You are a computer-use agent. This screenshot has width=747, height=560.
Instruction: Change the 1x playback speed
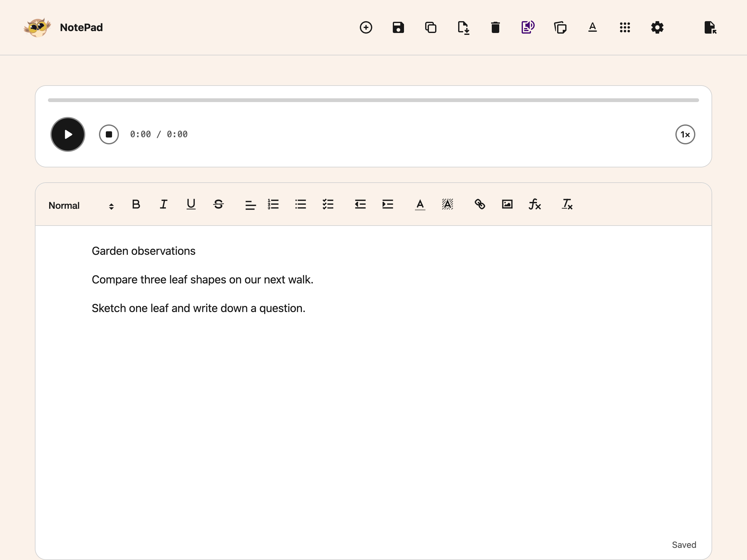pyautogui.click(x=685, y=134)
